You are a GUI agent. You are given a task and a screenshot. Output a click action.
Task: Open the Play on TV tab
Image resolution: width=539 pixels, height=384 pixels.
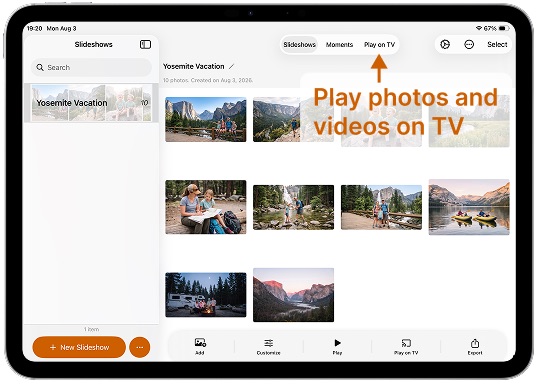pos(379,44)
